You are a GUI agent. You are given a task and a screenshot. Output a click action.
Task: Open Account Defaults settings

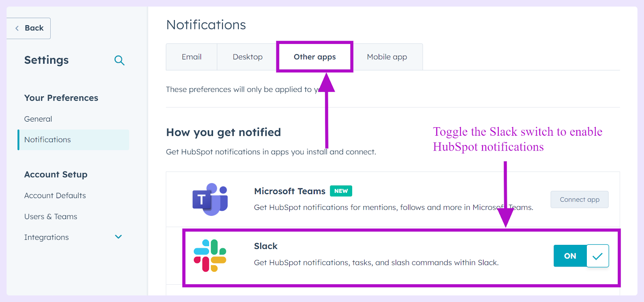click(55, 195)
